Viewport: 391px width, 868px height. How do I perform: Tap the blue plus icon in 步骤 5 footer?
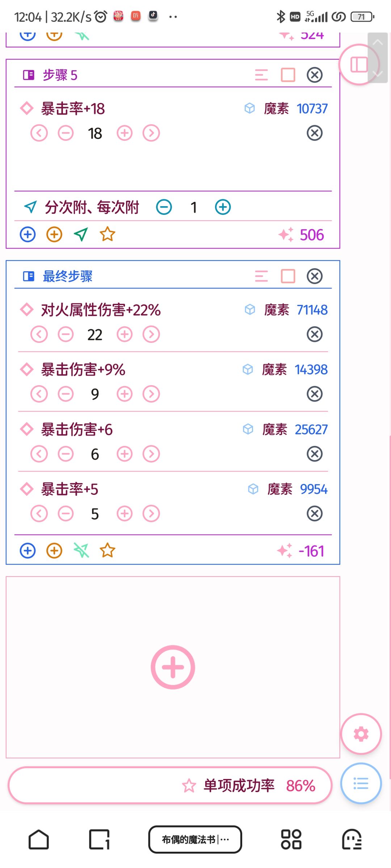pyautogui.click(x=28, y=234)
